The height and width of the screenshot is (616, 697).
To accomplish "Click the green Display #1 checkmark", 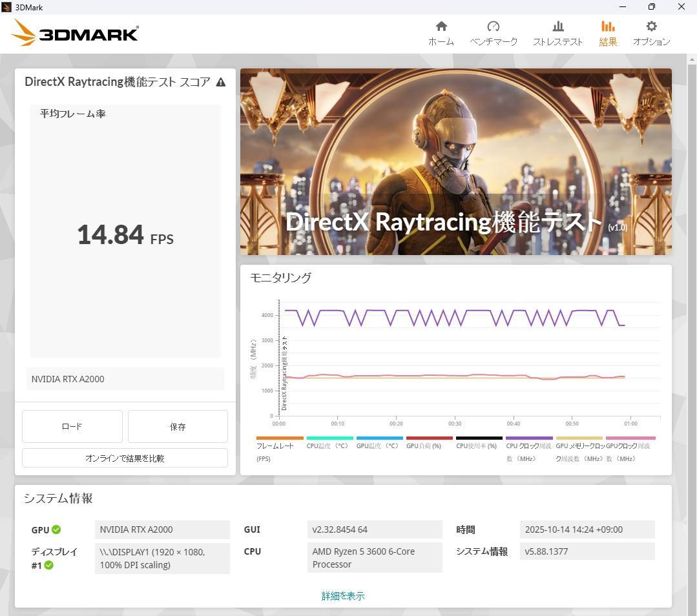I will pos(48,565).
